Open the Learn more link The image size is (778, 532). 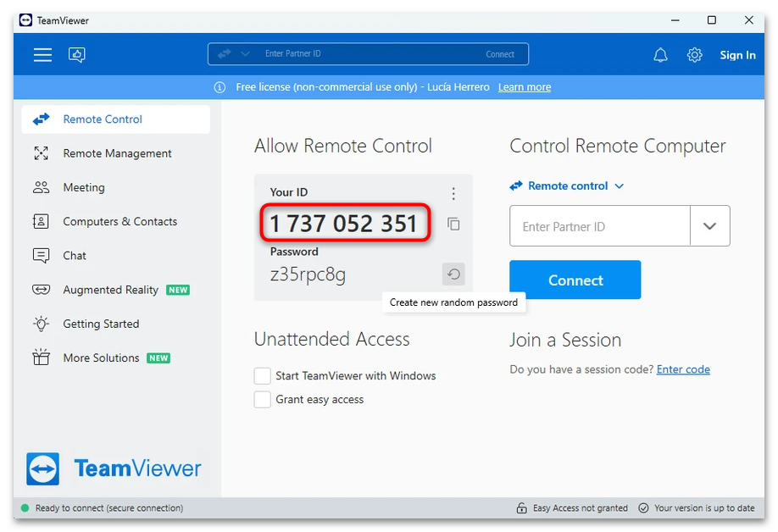[525, 87]
